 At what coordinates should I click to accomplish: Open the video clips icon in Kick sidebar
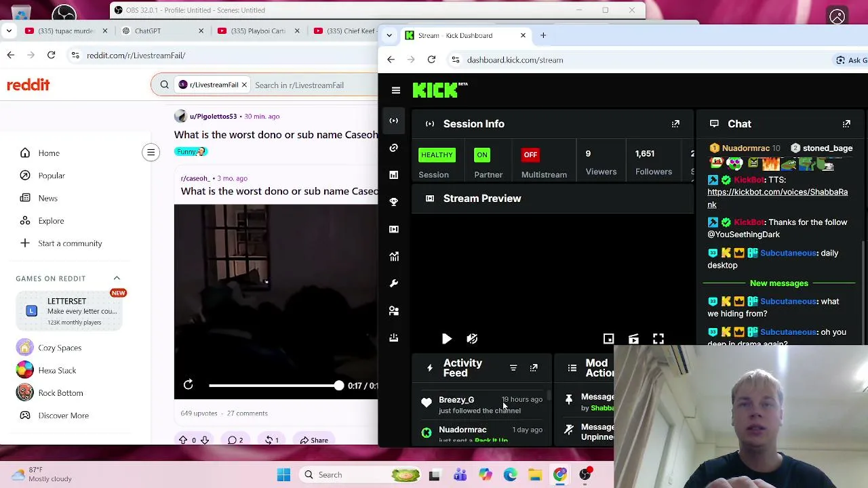pyautogui.click(x=394, y=229)
